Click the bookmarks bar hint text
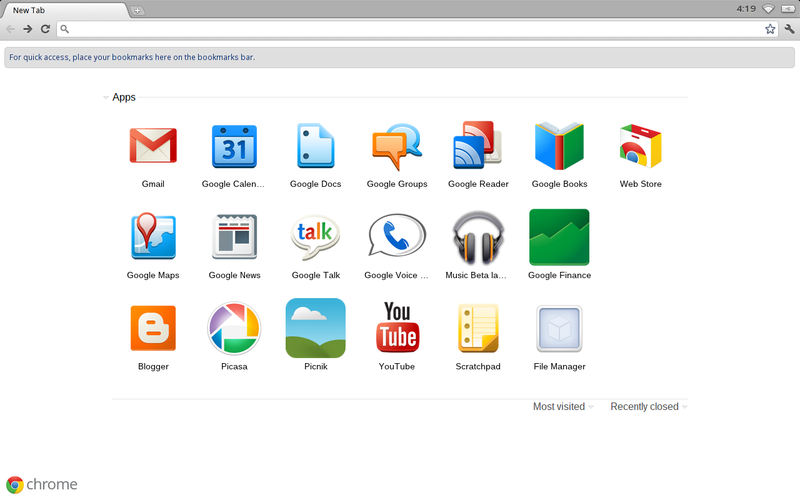Image resolution: width=800 pixels, height=500 pixels. pyautogui.click(x=132, y=57)
